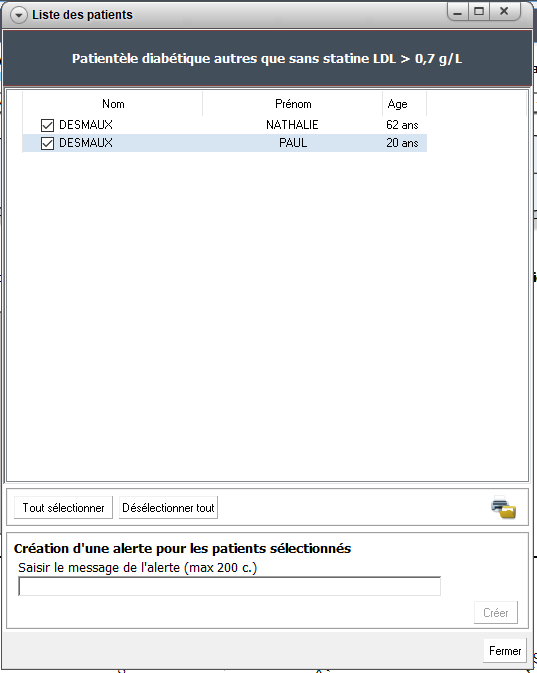537x673 pixels.
Task: Sort patients by the Nom column header
Action: [x=113, y=104]
